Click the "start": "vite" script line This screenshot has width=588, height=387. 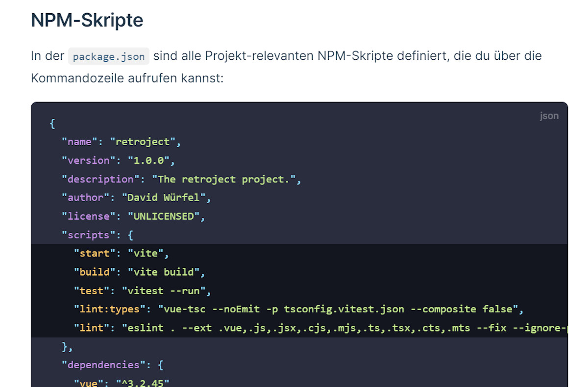pyautogui.click(x=122, y=254)
